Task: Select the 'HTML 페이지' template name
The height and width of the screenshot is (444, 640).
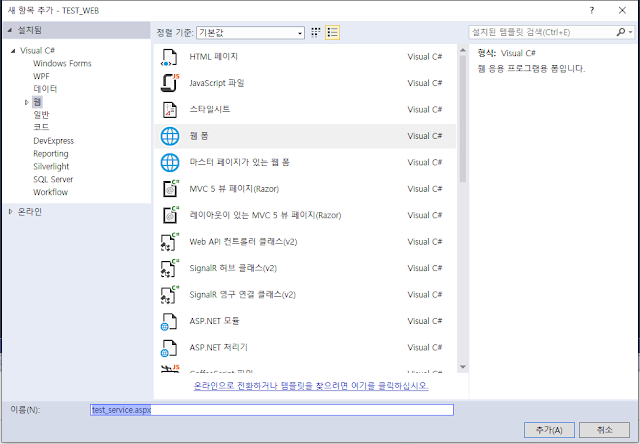Action: pyautogui.click(x=213, y=57)
